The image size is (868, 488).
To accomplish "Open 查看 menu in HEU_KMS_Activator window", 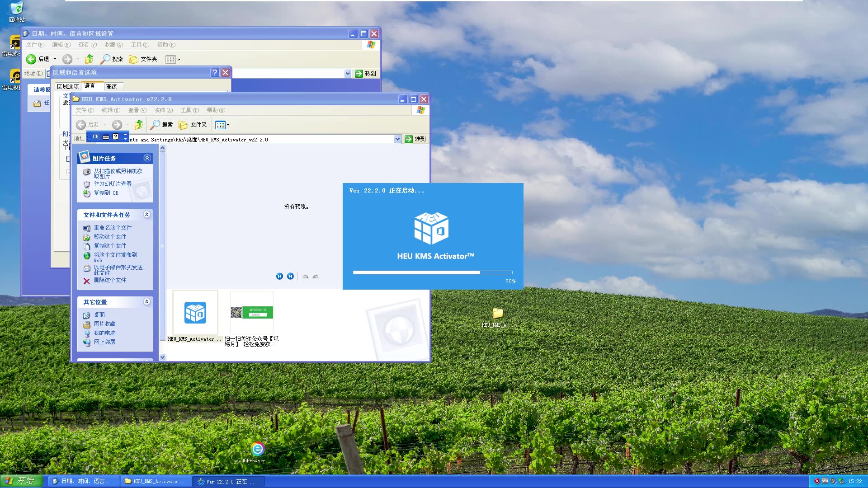I will pos(137,110).
